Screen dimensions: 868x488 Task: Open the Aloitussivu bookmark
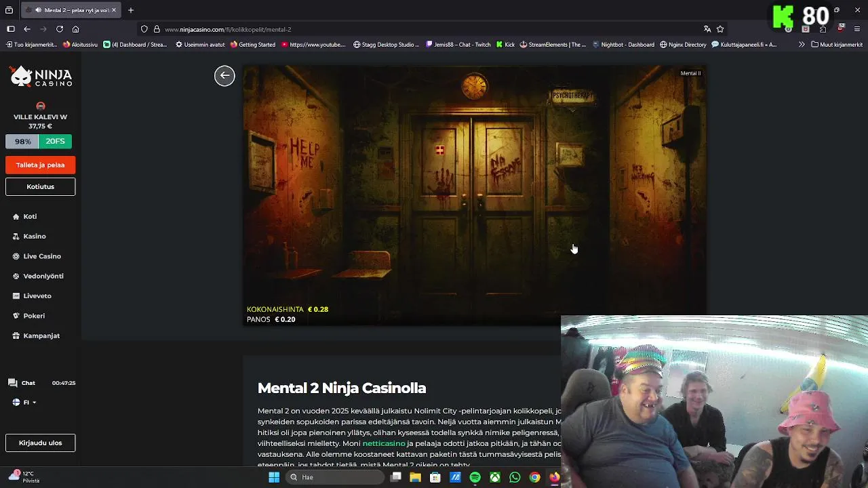pos(80,45)
